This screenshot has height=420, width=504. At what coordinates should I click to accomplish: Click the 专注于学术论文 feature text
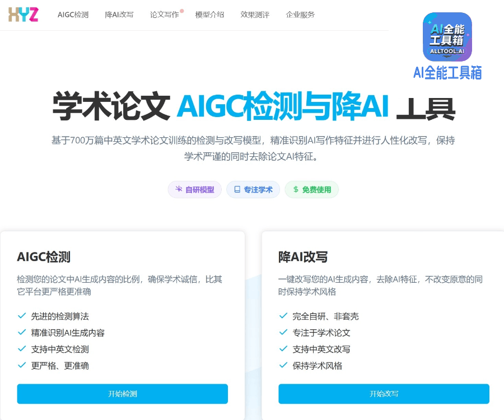321,333
